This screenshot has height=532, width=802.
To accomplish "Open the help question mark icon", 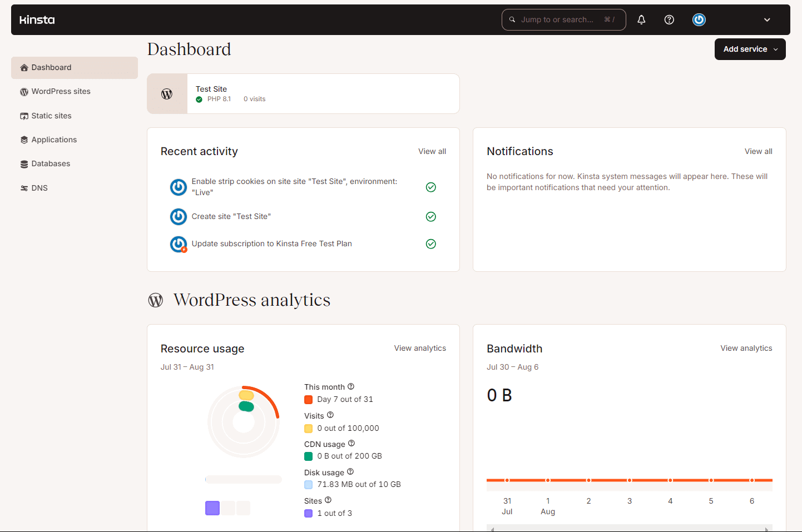I will tap(669, 20).
